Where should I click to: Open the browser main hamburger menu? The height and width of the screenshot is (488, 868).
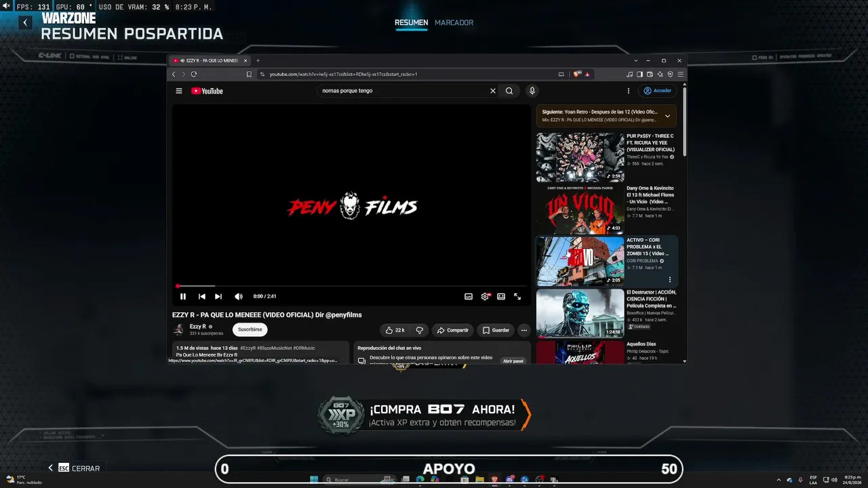tap(680, 74)
